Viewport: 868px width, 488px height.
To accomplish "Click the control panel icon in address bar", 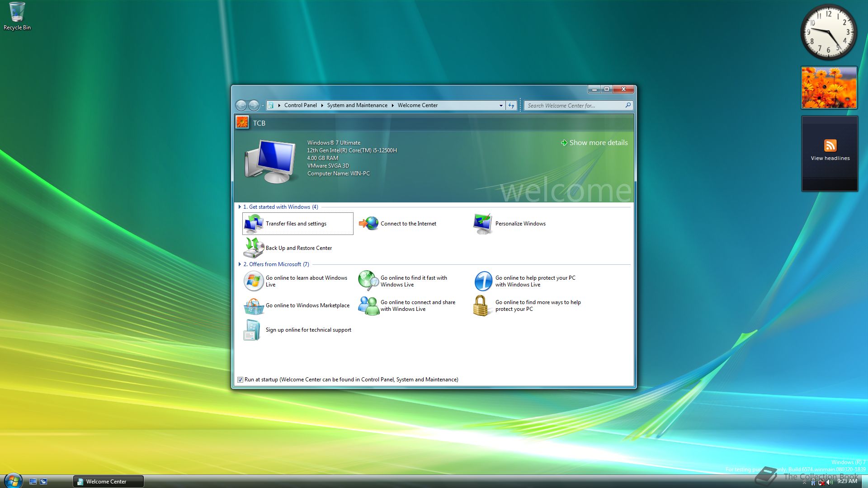I will pyautogui.click(x=270, y=105).
